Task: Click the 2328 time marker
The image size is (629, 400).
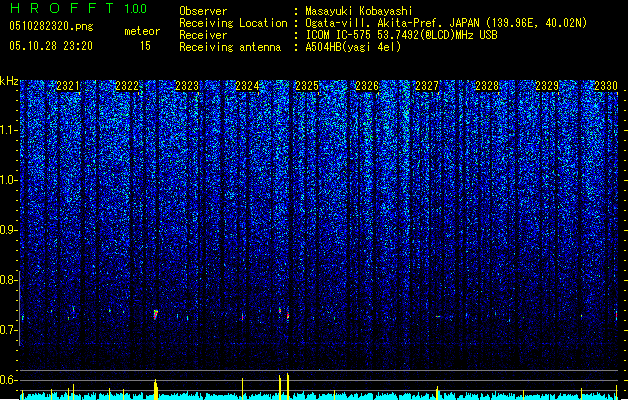Action: tap(487, 86)
